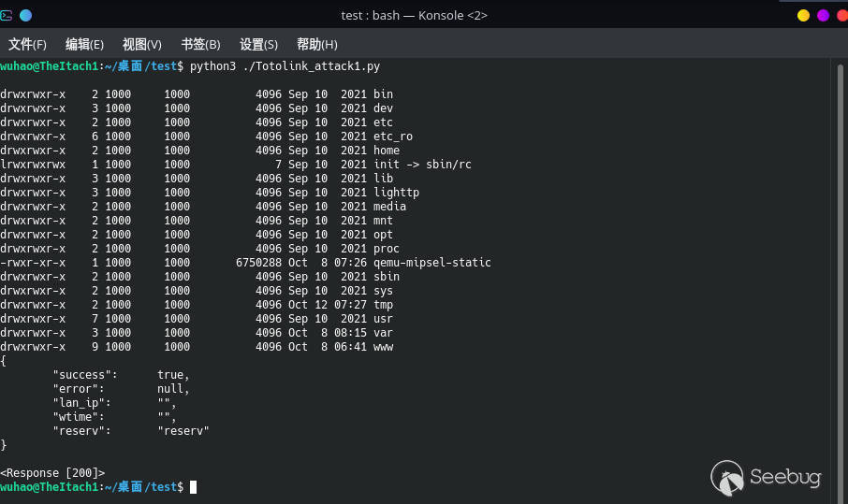The image size is (848, 504).
Task: Click the blue circle pin button
Action: click(25, 15)
